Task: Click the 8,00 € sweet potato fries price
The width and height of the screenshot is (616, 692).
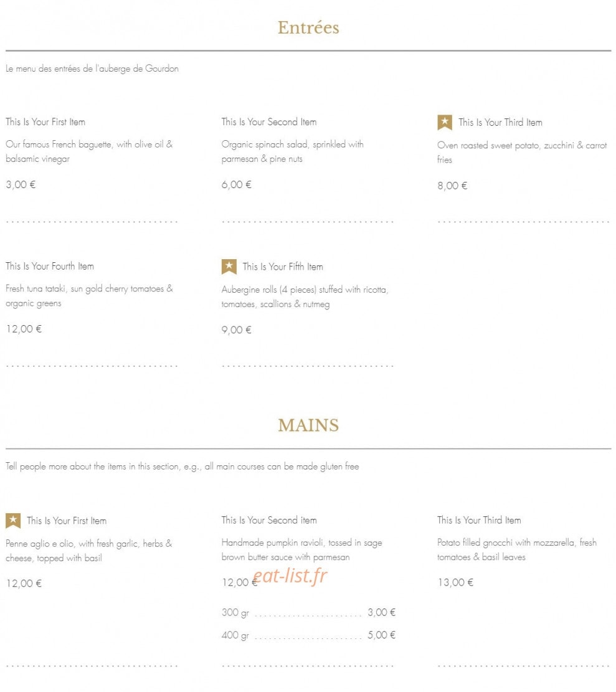Action: click(452, 186)
